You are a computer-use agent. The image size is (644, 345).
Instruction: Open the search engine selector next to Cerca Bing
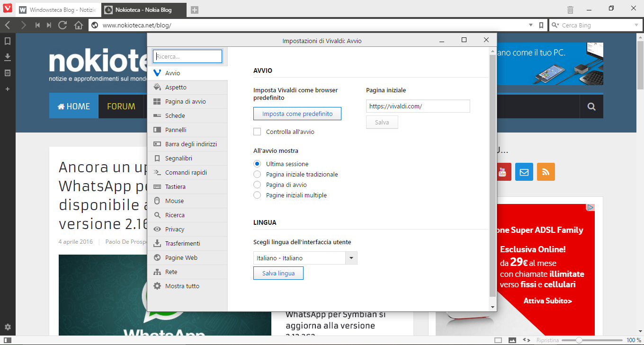click(x=555, y=25)
